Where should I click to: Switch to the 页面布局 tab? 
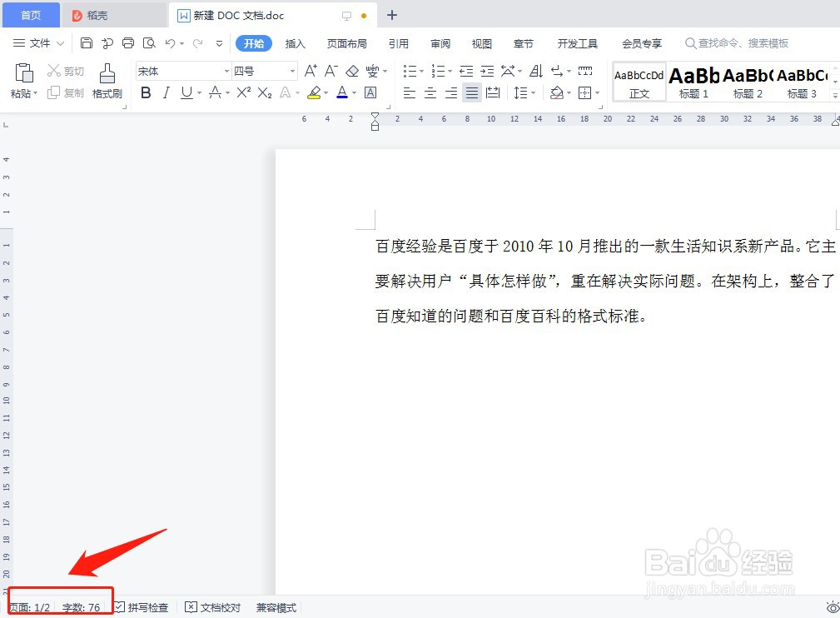[347, 43]
